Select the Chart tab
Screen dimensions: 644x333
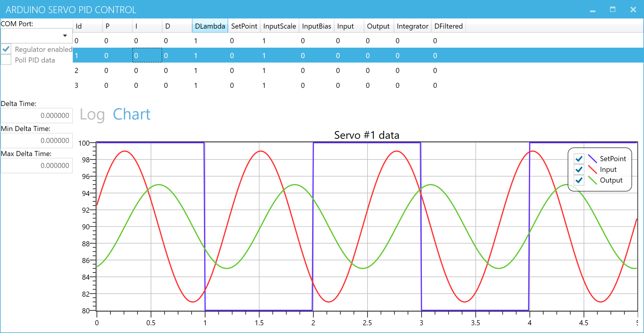coord(131,114)
